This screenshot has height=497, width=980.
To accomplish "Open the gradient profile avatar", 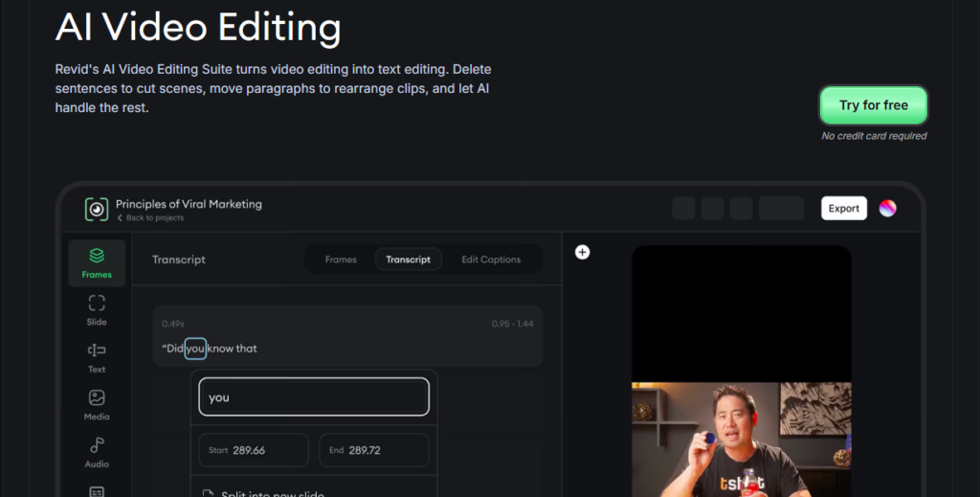I will (x=887, y=209).
